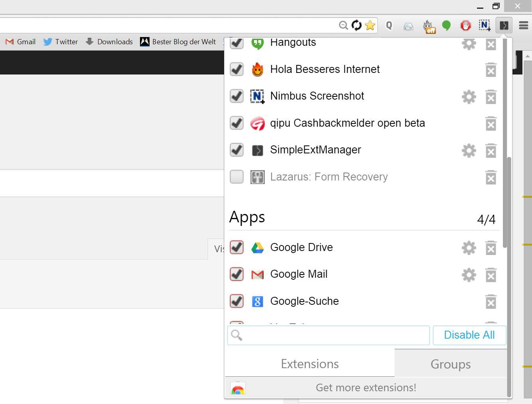
Task: Disable the Google Mail app checkbox
Action: 237,274
